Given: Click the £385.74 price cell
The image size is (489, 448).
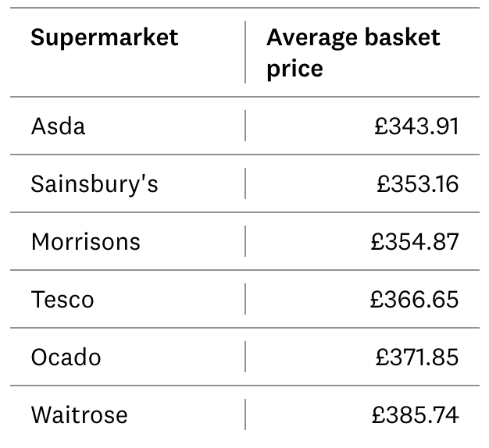Looking at the screenshot, I should (416, 414).
